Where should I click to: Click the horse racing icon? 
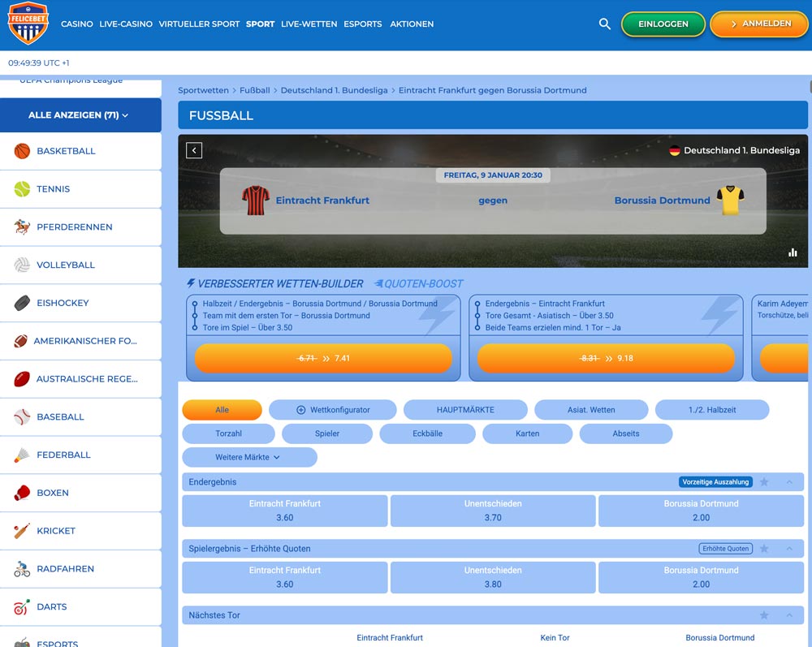point(22,226)
